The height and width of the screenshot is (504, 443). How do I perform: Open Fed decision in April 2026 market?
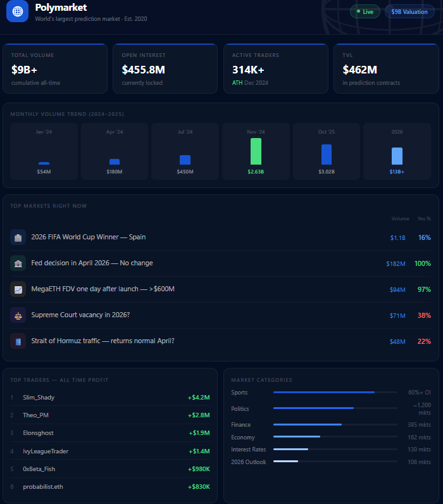tap(221, 263)
